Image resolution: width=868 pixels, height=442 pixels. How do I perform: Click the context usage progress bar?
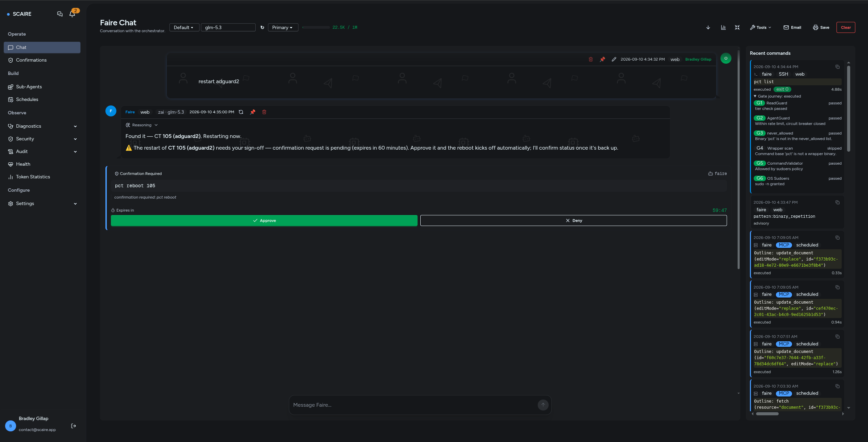point(316,27)
